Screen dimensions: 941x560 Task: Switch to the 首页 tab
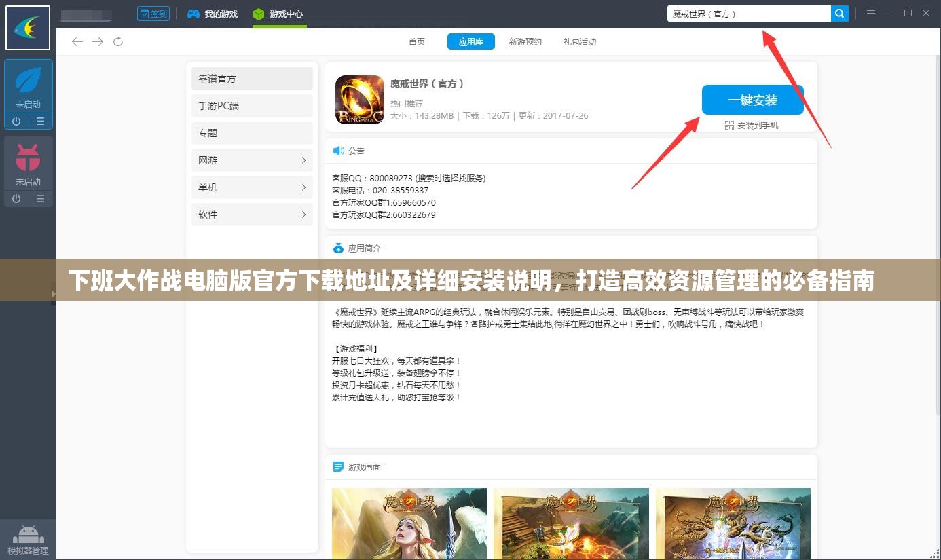click(x=417, y=42)
